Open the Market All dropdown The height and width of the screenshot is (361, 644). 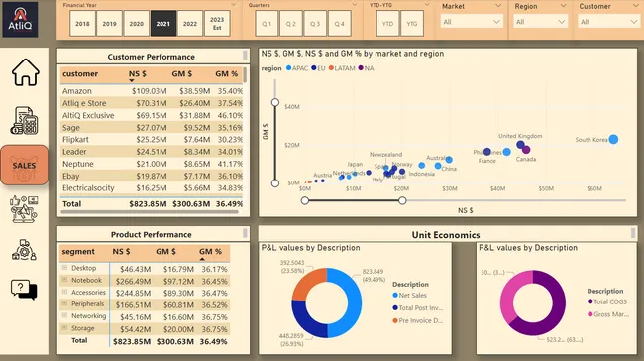pos(471,22)
